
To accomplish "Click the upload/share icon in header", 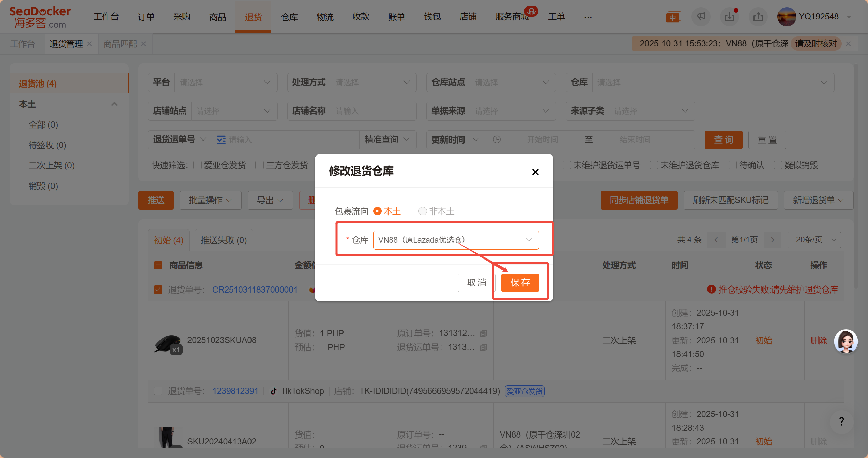I will (758, 16).
